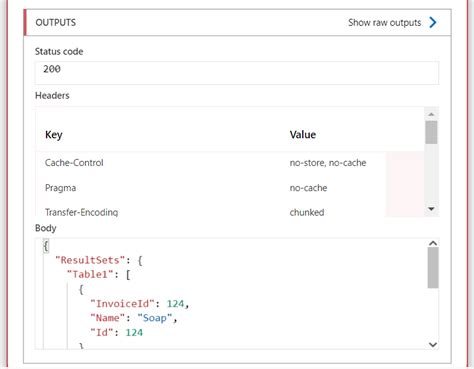The image size is (474, 369).
Task: Click the Headers scrollbar up arrow
Action: click(x=431, y=114)
